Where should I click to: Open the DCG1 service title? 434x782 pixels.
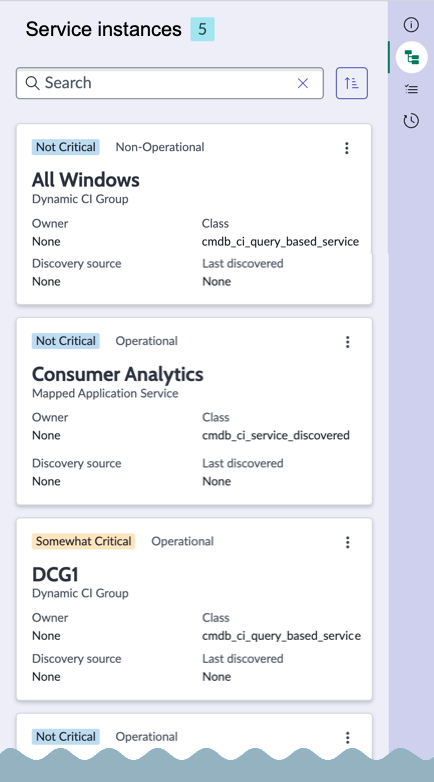click(55, 575)
